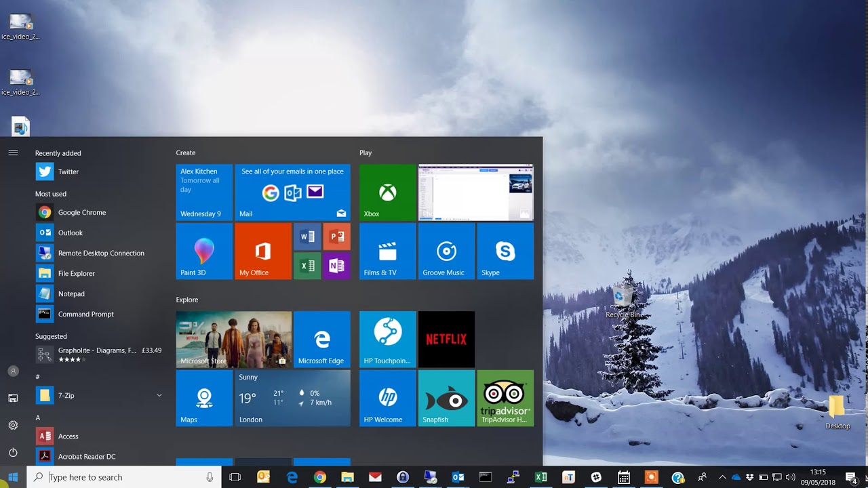Select the Desktop folder on the desktop
Screen dimensions: 868x488
[837, 412]
